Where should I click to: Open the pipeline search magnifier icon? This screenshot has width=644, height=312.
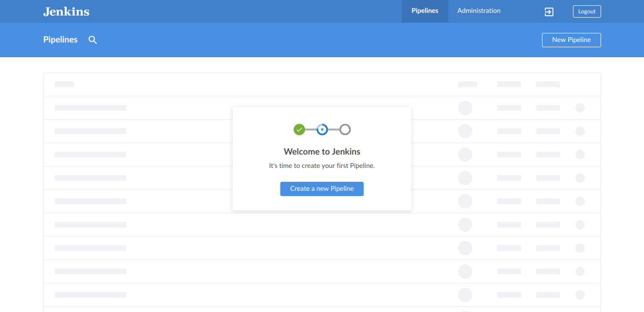pos(93,40)
